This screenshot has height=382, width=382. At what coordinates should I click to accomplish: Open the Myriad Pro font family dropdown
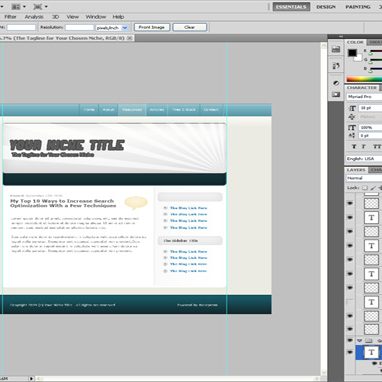pyautogui.click(x=364, y=97)
